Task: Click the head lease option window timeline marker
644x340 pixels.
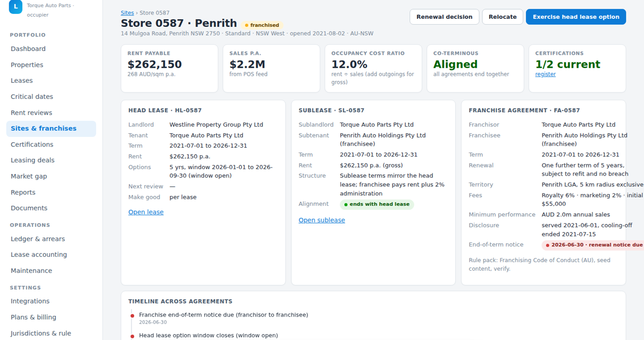Action: click(133, 336)
